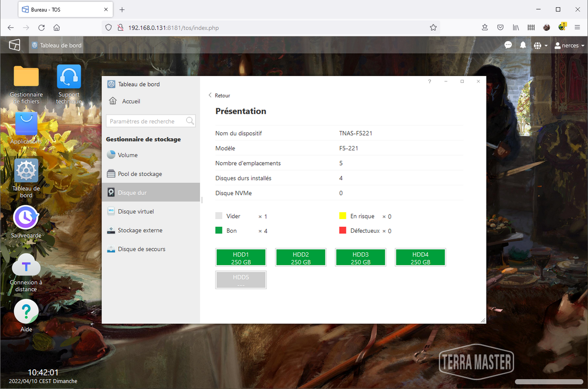The height and width of the screenshot is (389, 588).
Task: Click the site security padlock icon
Action: pos(120,27)
